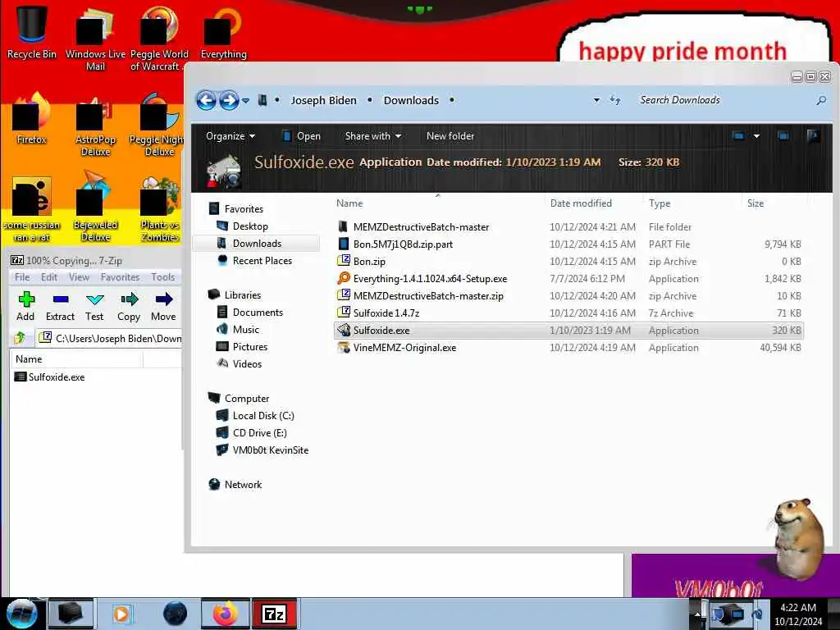Open the view options dropdown arrow
Viewport: 840px width, 630px height.
coord(756,136)
